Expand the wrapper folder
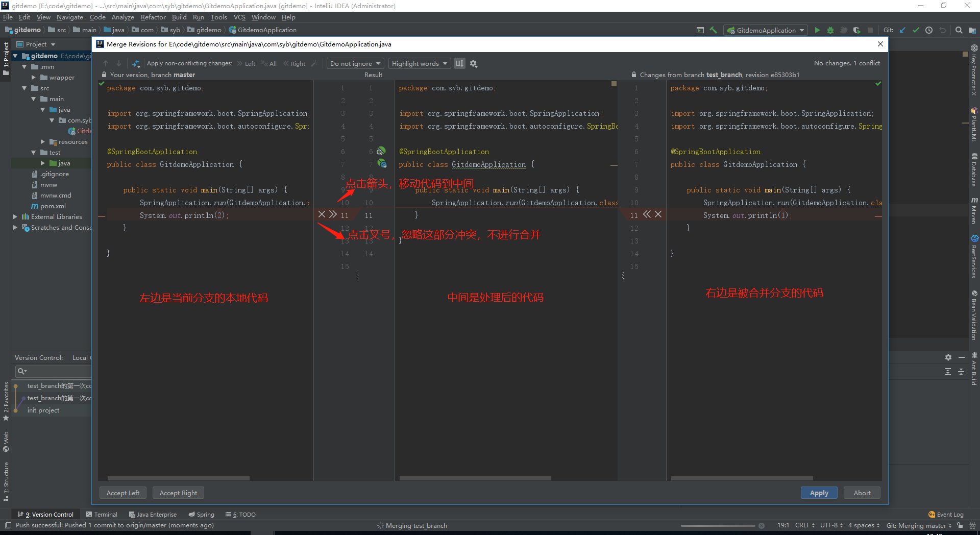 (34, 78)
